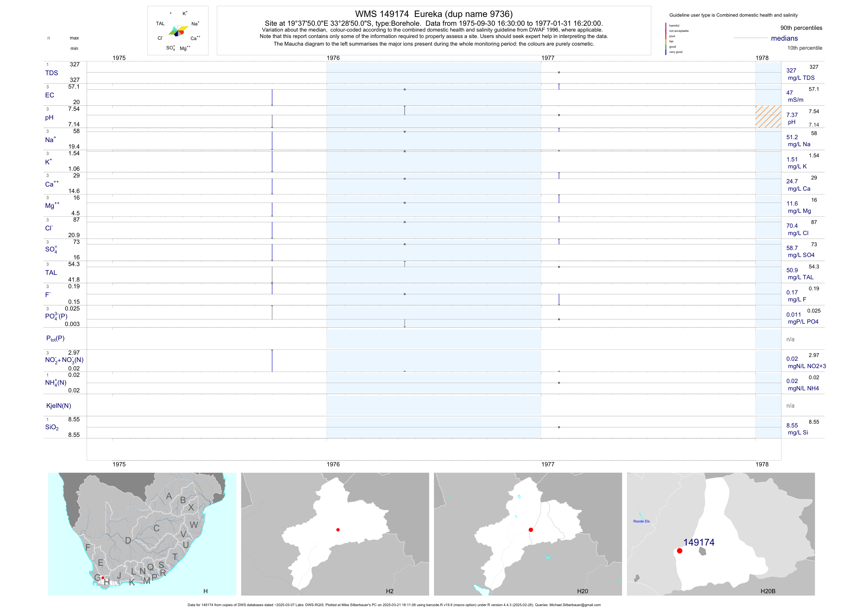This screenshot has height=614, width=868.
Task: Click the guideline colour legend bar
Action: pyautogui.click(x=666, y=39)
